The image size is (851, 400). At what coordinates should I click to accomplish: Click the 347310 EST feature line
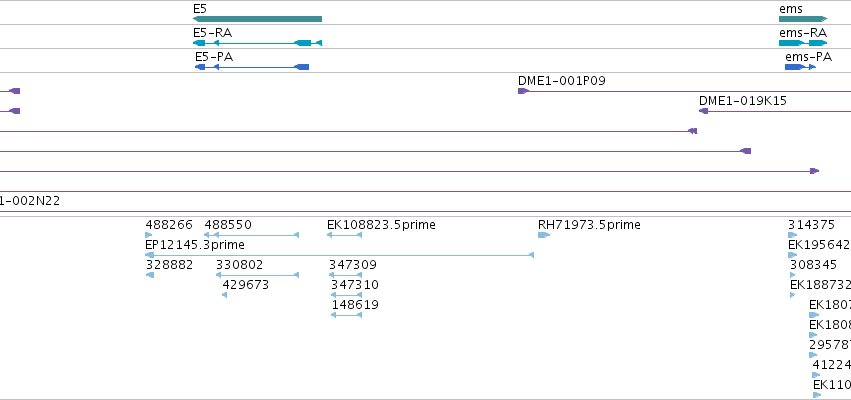click(346, 295)
